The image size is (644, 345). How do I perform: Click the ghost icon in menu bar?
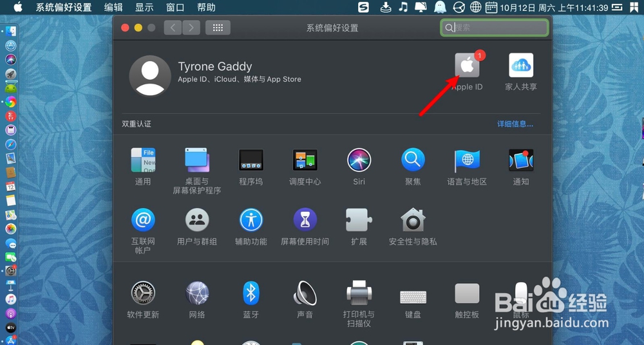coord(440,7)
